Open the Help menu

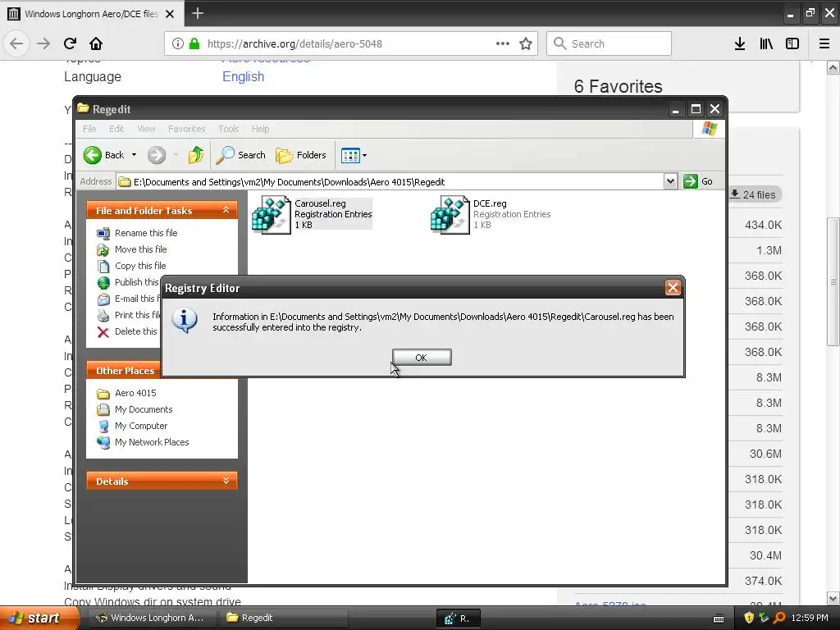point(260,129)
